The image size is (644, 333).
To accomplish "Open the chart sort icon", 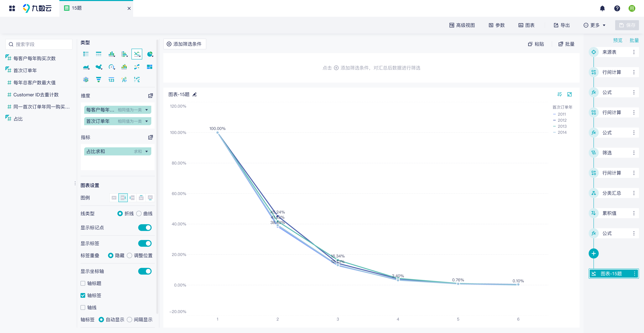I will click(x=559, y=94).
